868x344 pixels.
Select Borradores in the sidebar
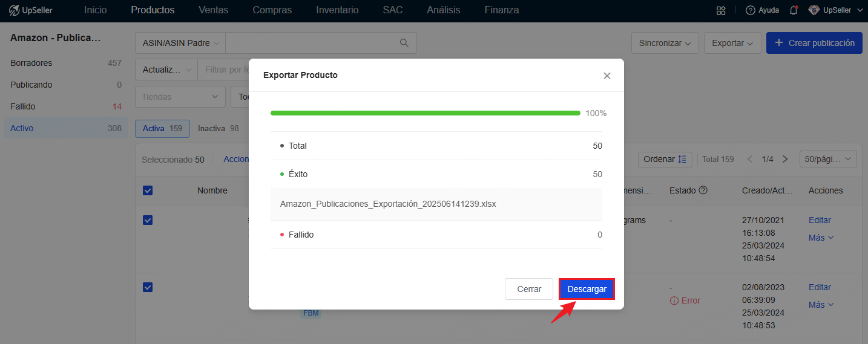(x=66, y=63)
